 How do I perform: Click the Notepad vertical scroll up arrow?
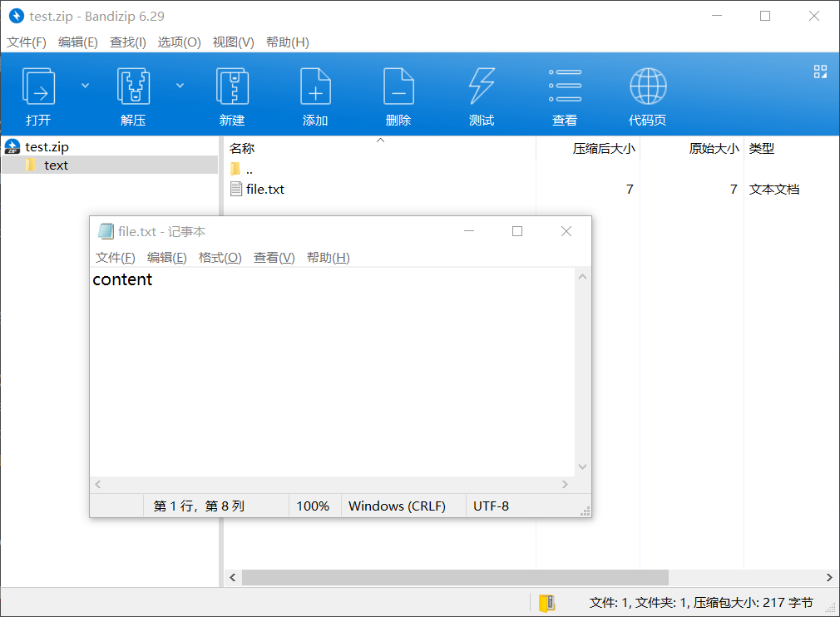click(583, 277)
